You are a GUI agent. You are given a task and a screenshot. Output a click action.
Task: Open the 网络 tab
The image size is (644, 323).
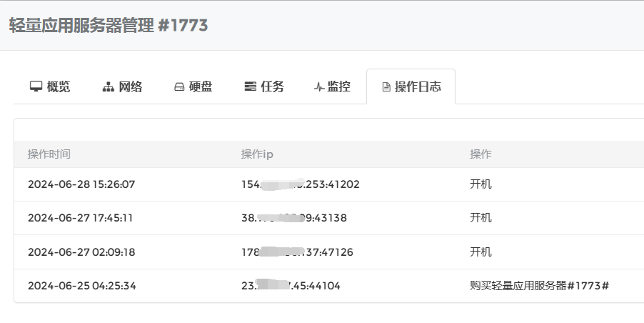click(131, 87)
